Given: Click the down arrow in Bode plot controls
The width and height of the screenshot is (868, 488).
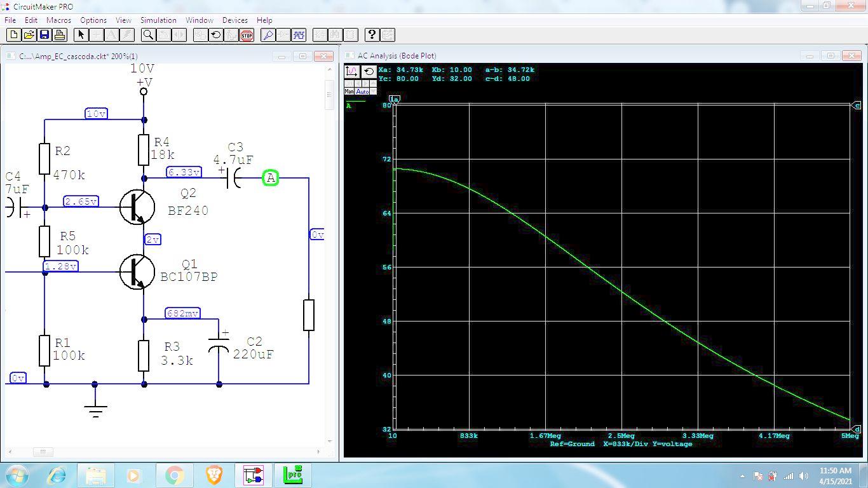Looking at the screenshot, I should (x=373, y=91).
